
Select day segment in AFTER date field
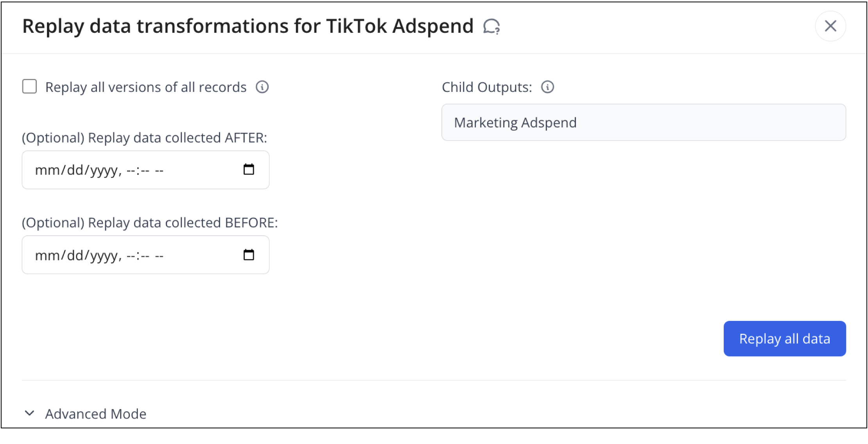[75, 170]
